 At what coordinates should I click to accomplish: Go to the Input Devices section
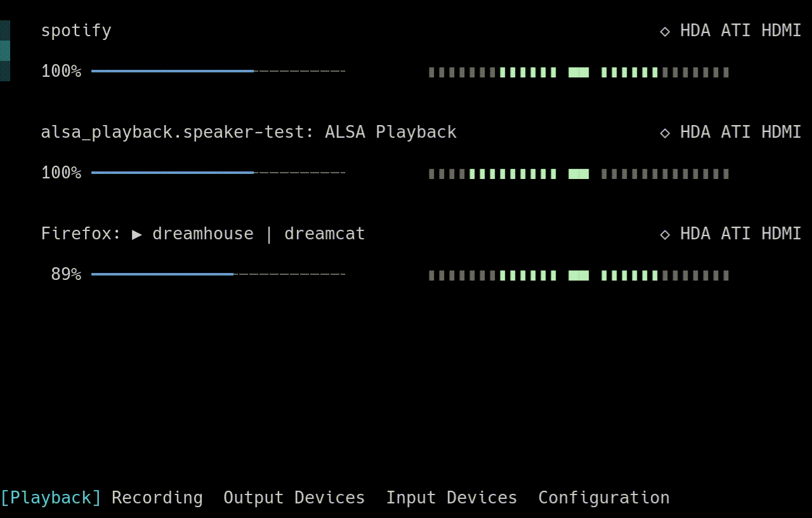(451, 498)
